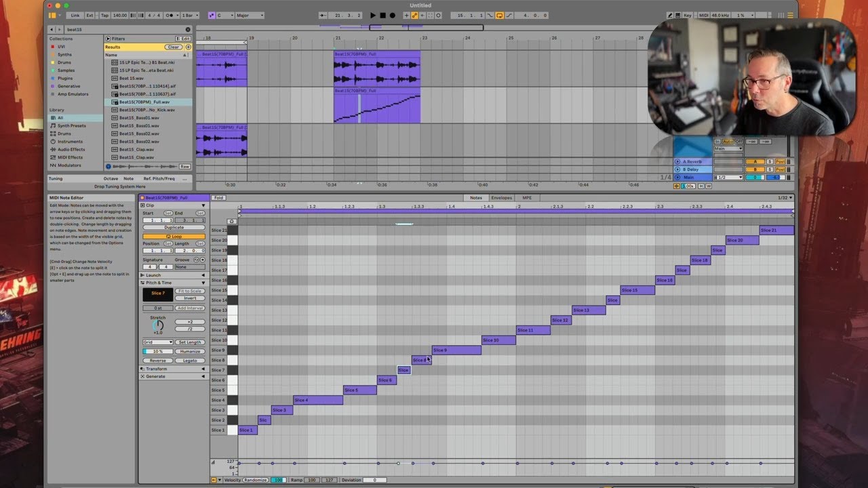This screenshot has height=488, width=868.
Task: Click the Stretch knob
Action: (158, 325)
